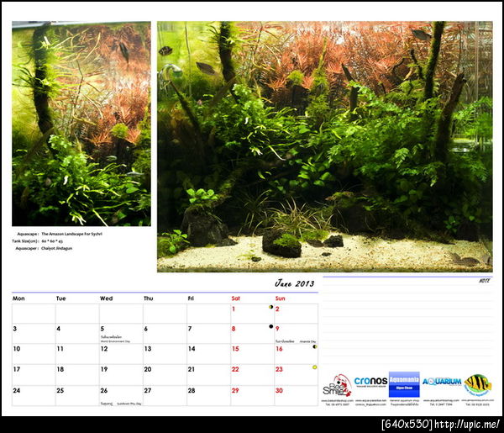504x433 pixels.
Task: Select Tuesday June 18
Action: pos(77,375)
